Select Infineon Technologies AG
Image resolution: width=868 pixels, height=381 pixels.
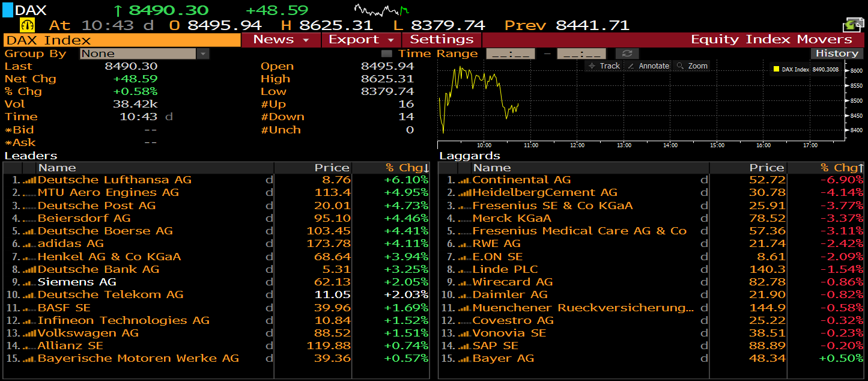123,321
